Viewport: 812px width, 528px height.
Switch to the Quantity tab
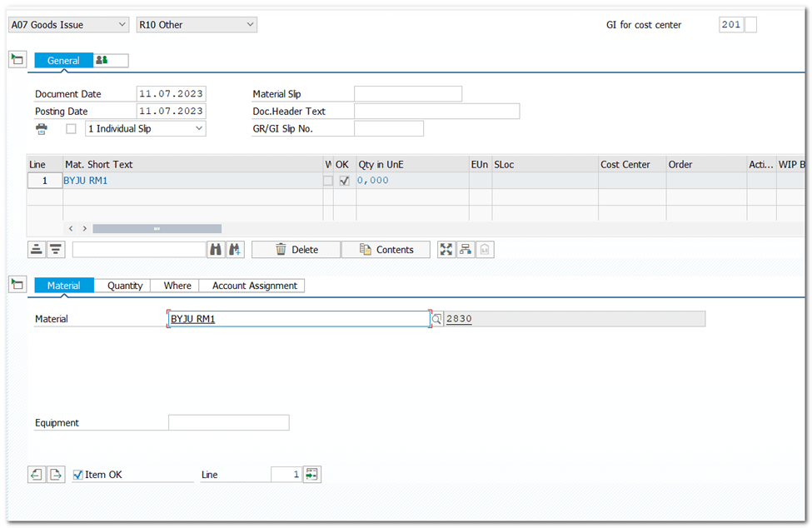point(125,286)
